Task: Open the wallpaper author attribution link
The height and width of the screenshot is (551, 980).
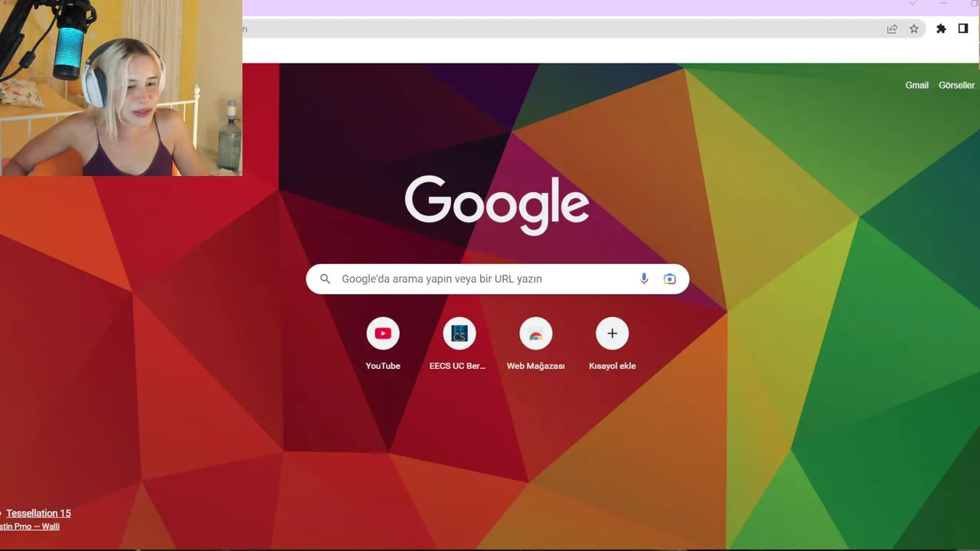Action: (x=30, y=527)
